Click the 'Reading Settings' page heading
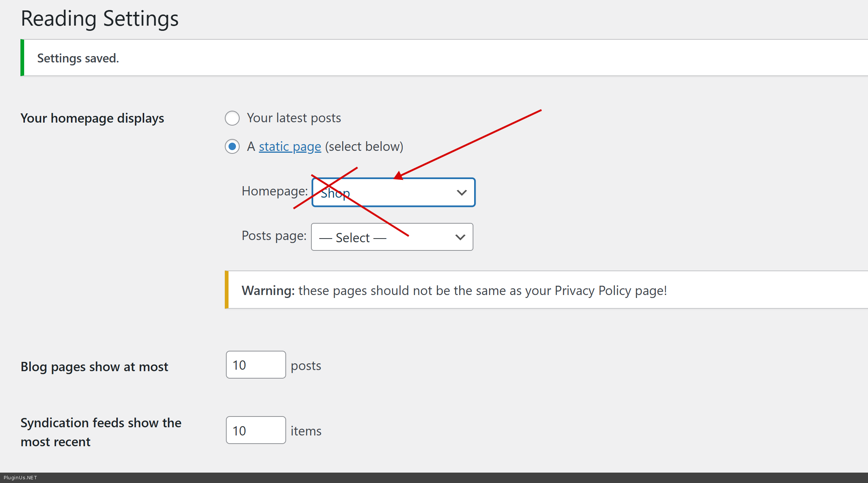Image resolution: width=868 pixels, height=483 pixels. (x=100, y=19)
